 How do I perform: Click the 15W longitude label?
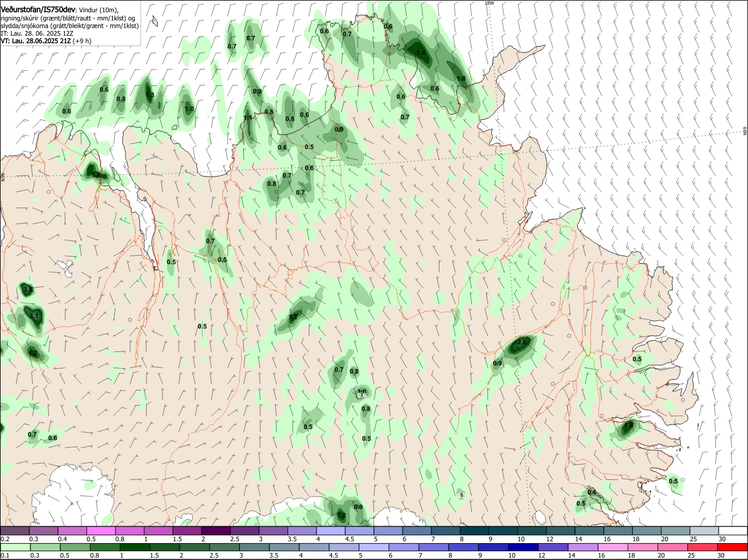click(x=490, y=3)
